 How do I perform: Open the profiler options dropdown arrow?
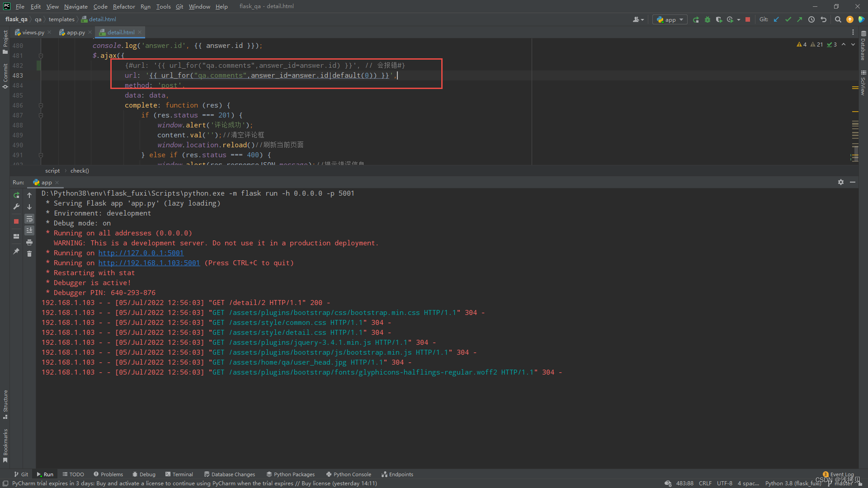[738, 19]
